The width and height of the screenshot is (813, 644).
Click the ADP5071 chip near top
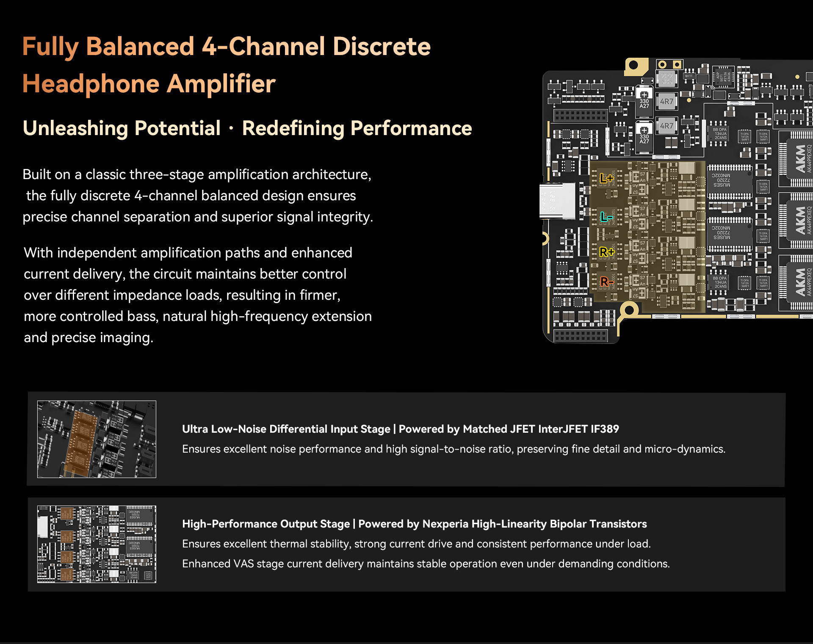[x=722, y=77]
